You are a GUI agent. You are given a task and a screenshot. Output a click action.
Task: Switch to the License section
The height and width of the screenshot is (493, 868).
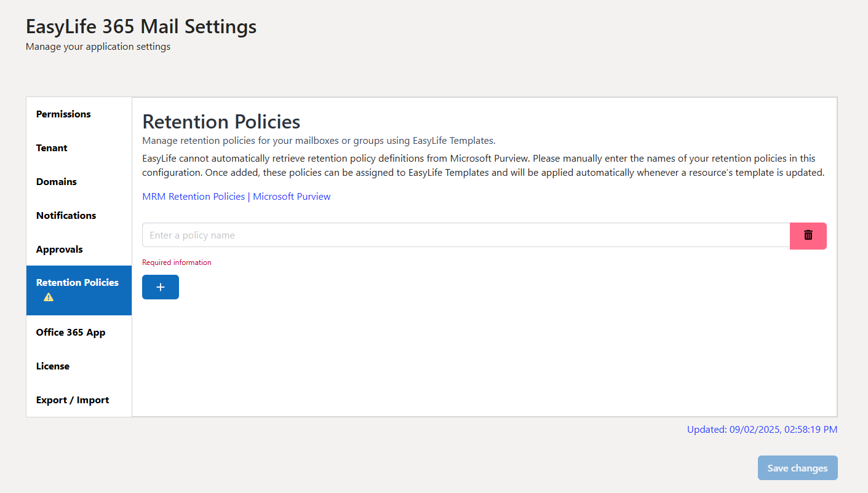52,366
